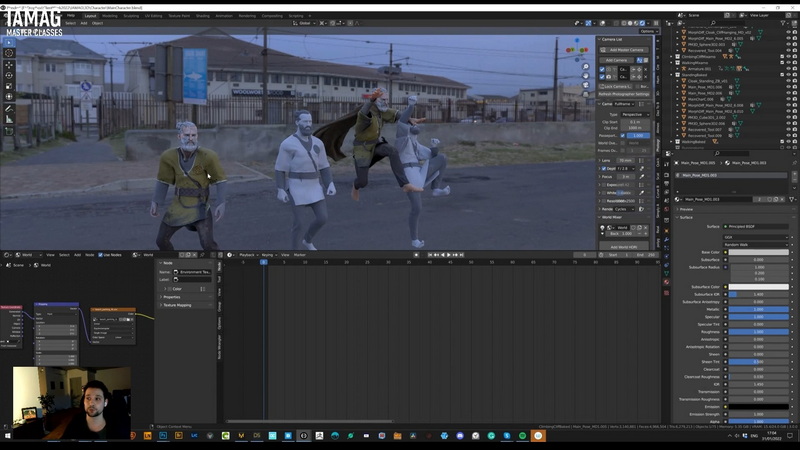800x450 pixels.
Task: Select the Annotate tool
Action: click(x=9, y=109)
